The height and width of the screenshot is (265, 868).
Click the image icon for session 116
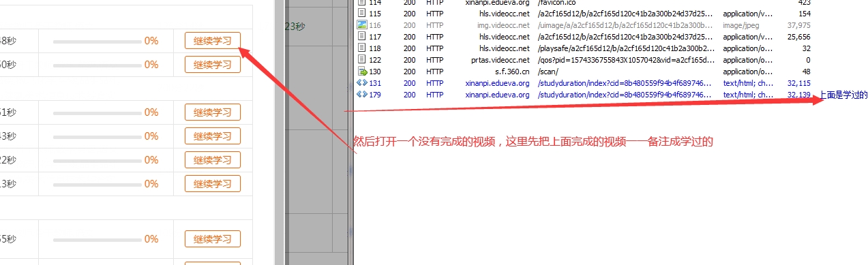click(x=361, y=25)
